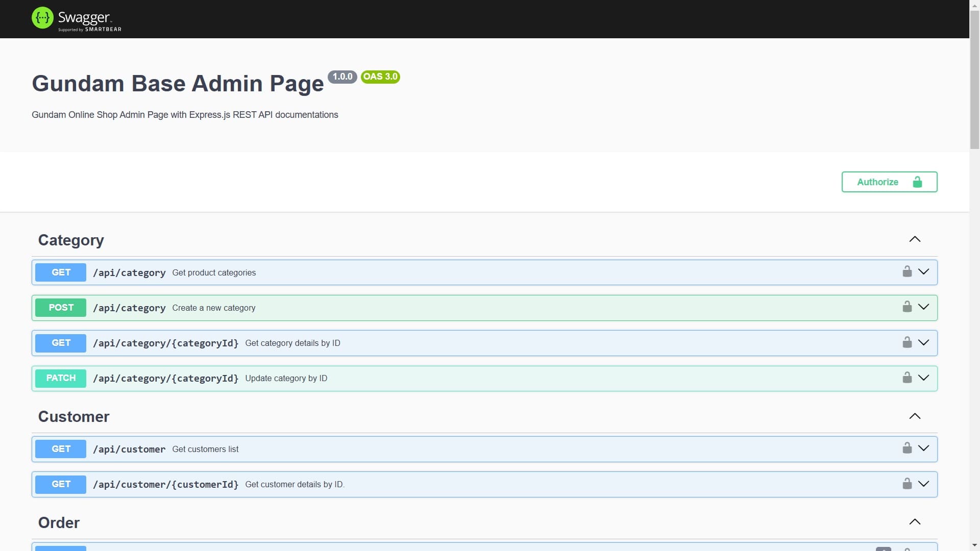Click the blue GET button for /api/customer
Image resolution: width=980 pixels, height=551 pixels.
[x=61, y=449]
